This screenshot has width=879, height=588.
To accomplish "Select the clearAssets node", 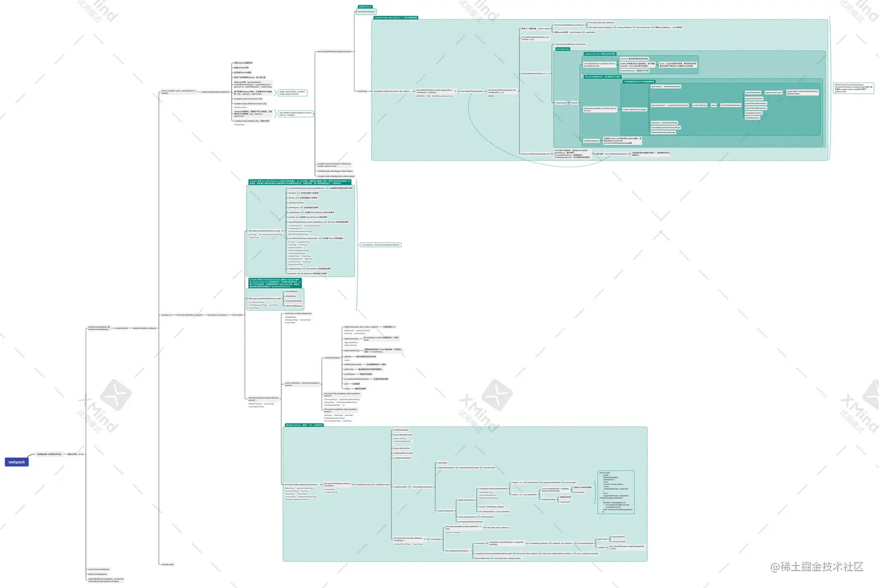I will coord(442,463).
